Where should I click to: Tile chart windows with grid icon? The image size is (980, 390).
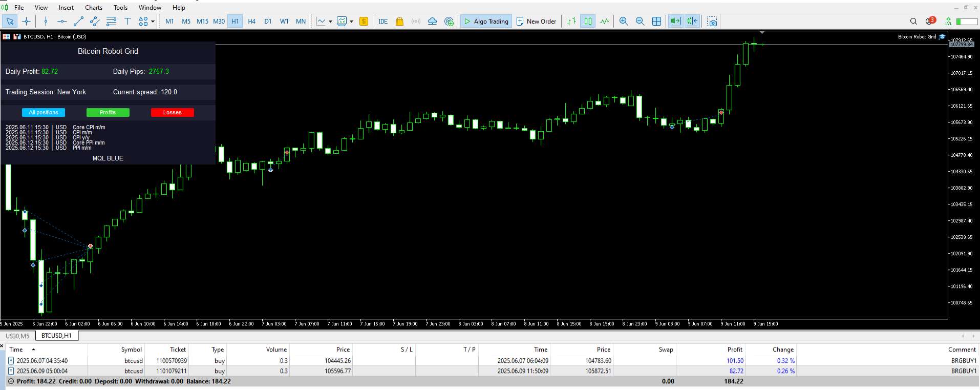656,21
